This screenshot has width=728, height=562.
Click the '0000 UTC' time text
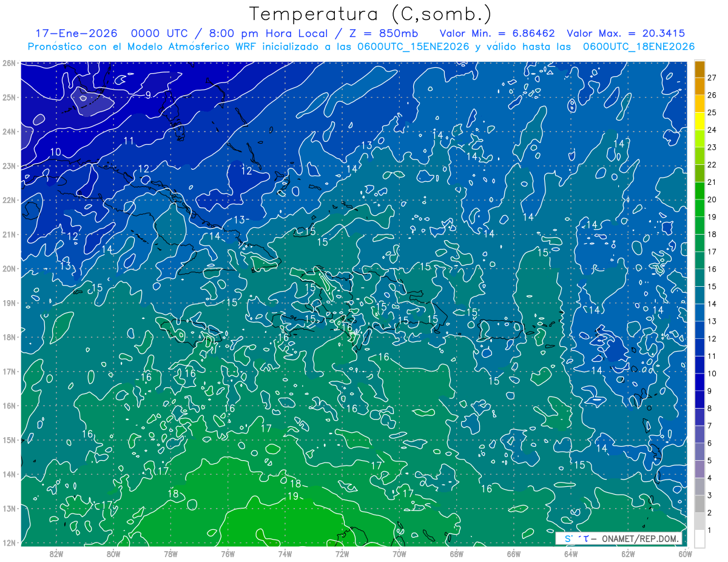pos(161,33)
